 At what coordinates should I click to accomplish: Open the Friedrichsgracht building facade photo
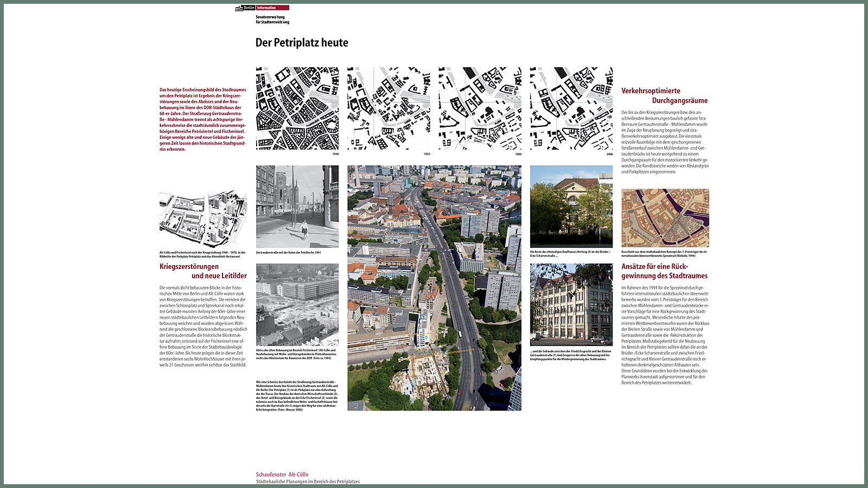(571, 305)
